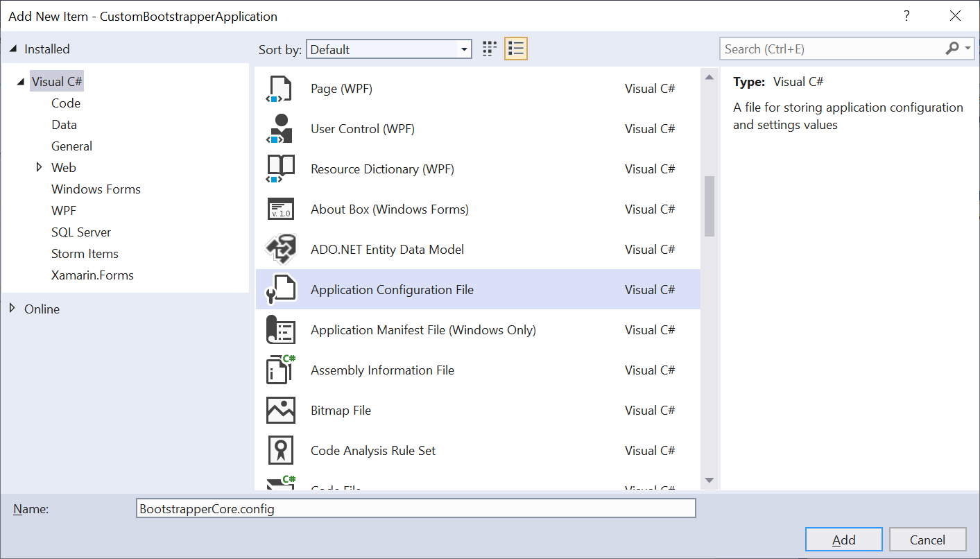Collapse the Visual C# tree node

19,82
